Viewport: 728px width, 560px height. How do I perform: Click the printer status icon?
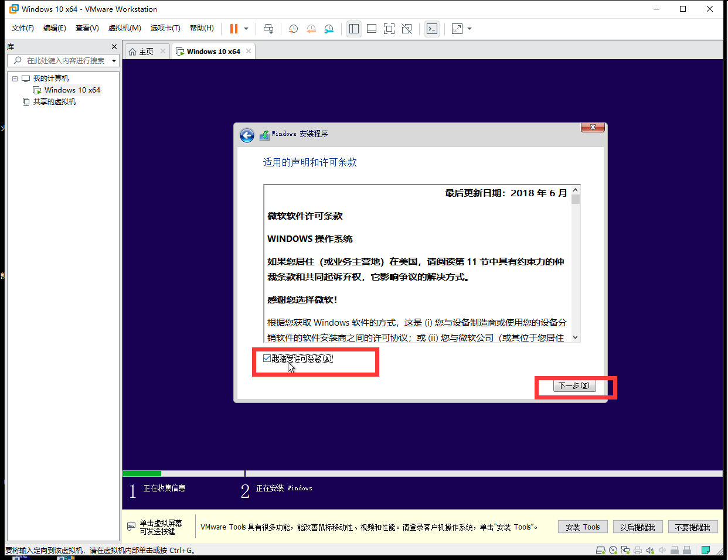pyautogui.click(x=638, y=550)
